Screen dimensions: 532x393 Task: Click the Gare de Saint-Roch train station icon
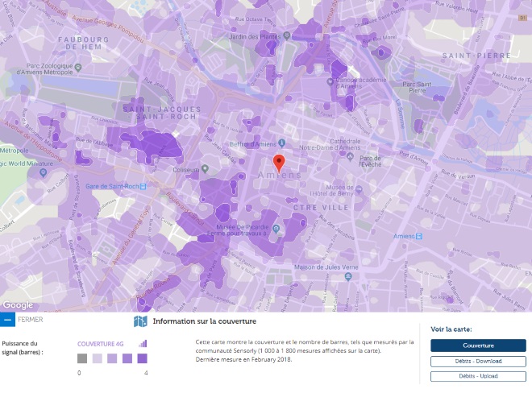(143, 187)
